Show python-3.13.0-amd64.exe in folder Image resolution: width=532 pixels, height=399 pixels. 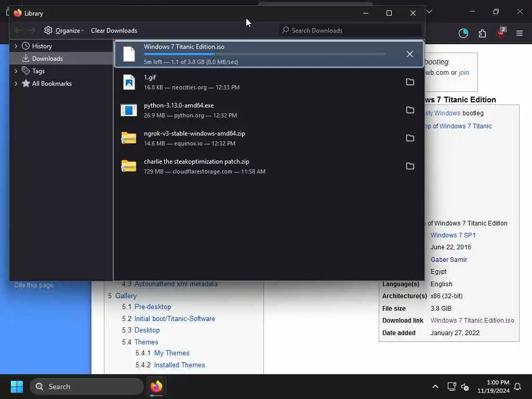tap(410, 110)
